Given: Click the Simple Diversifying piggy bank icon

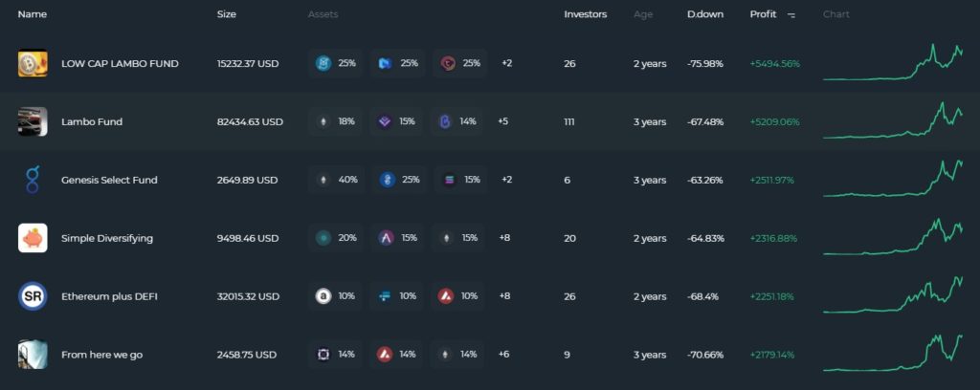Looking at the screenshot, I should coord(33,238).
